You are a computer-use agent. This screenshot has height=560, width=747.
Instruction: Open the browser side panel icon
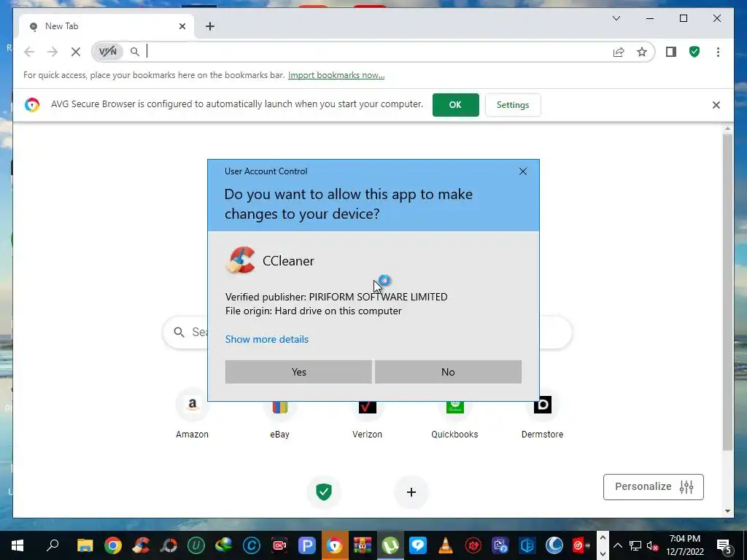671,52
